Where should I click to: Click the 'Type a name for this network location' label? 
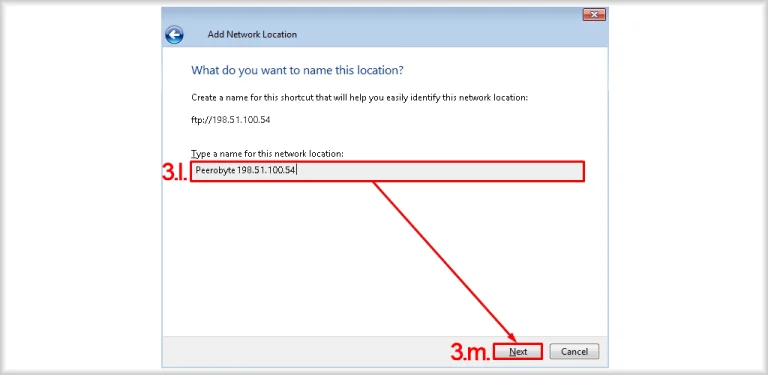267,154
